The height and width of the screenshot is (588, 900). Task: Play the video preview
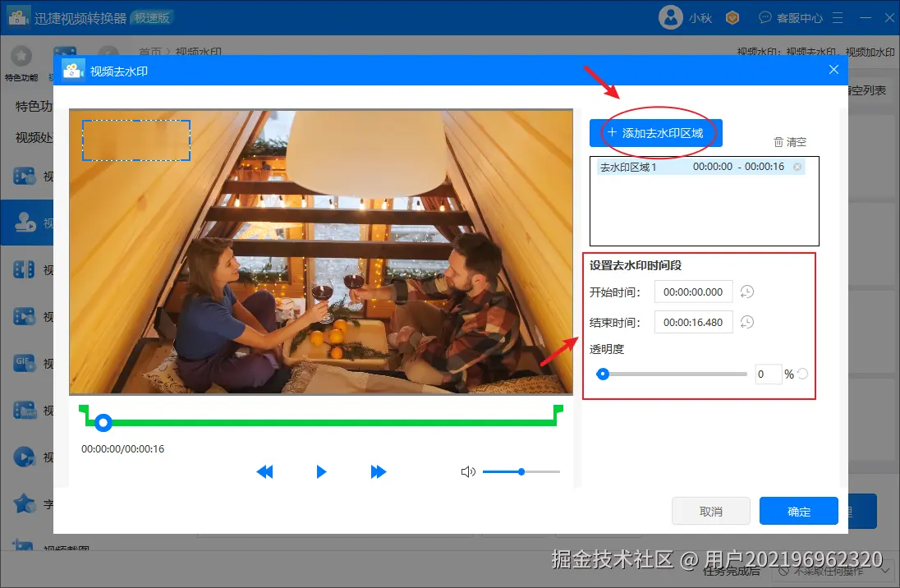click(321, 472)
